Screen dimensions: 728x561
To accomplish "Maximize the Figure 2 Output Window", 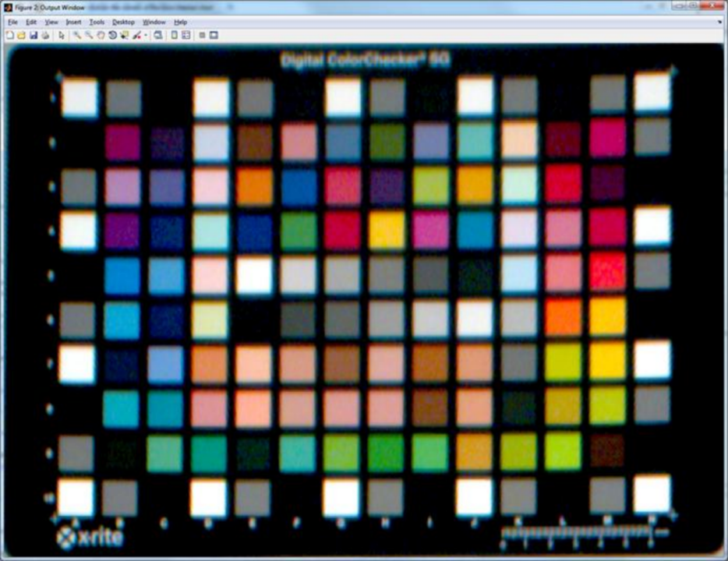I will click(693, 5).
